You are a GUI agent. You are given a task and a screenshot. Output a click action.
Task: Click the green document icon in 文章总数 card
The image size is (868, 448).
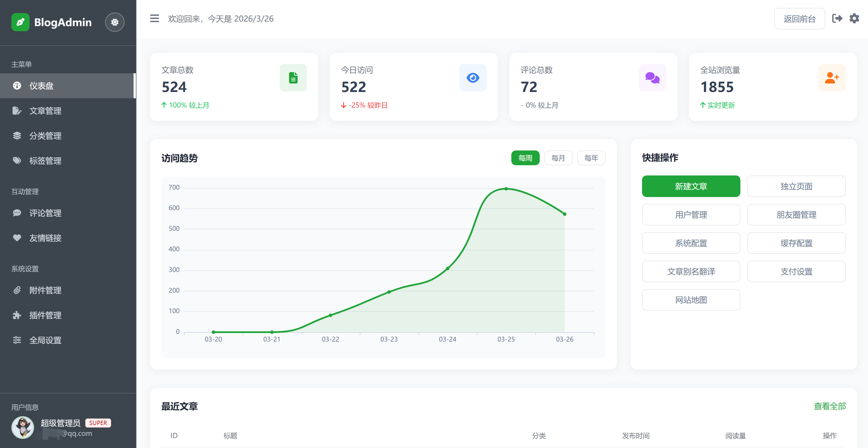(x=293, y=78)
